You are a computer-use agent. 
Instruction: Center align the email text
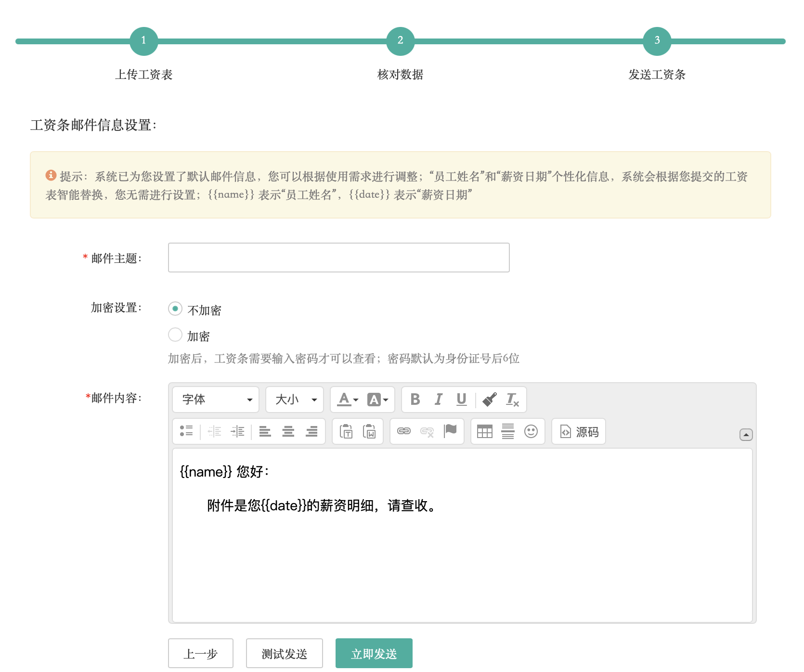click(288, 431)
